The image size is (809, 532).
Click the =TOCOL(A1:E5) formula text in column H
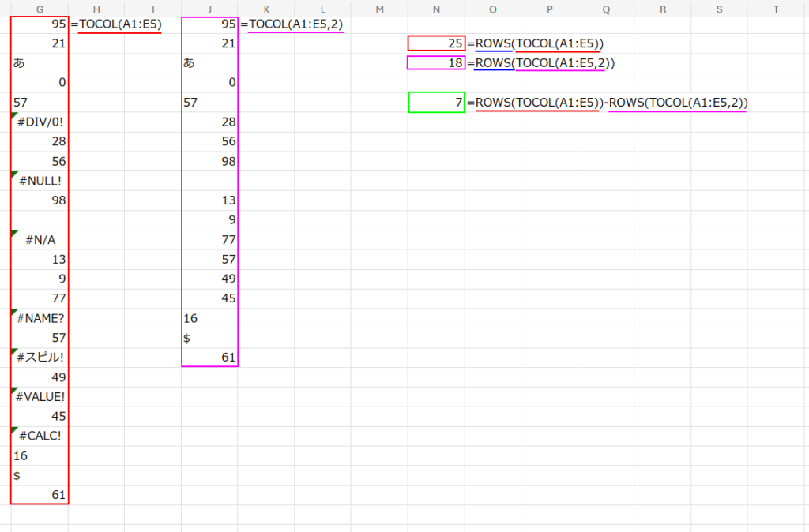(x=116, y=24)
